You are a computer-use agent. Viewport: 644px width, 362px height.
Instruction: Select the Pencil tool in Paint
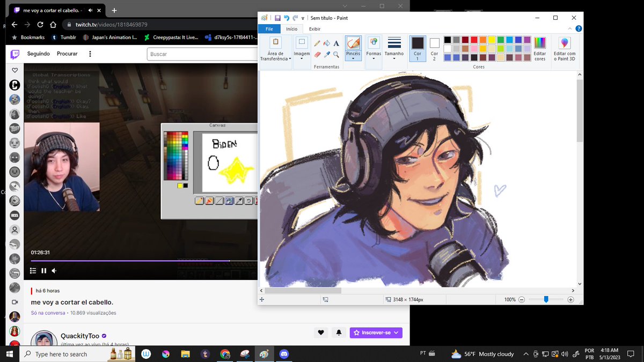317,43
